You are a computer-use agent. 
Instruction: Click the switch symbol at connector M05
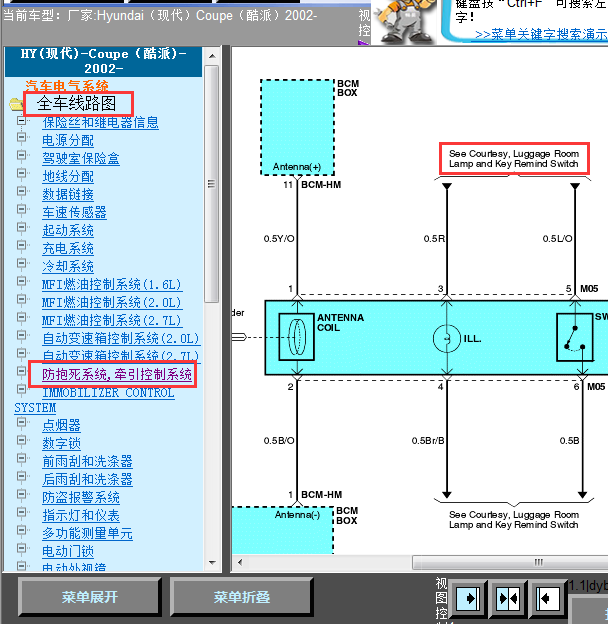click(x=575, y=337)
